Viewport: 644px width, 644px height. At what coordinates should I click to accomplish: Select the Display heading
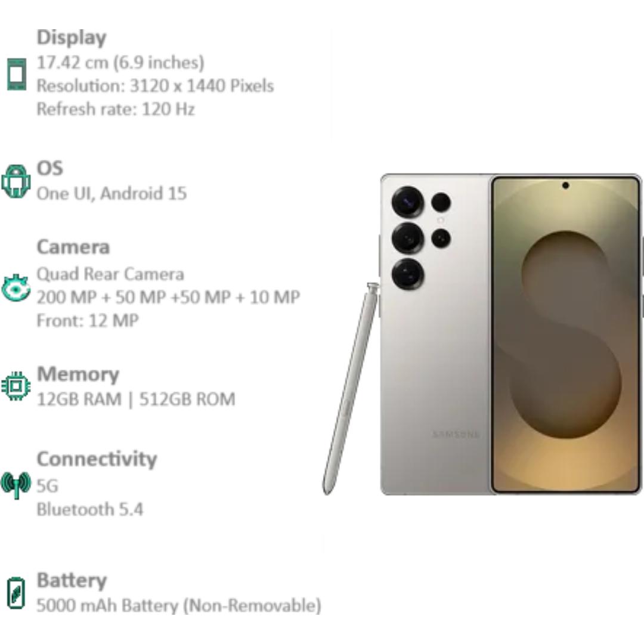click(x=72, y=38)
